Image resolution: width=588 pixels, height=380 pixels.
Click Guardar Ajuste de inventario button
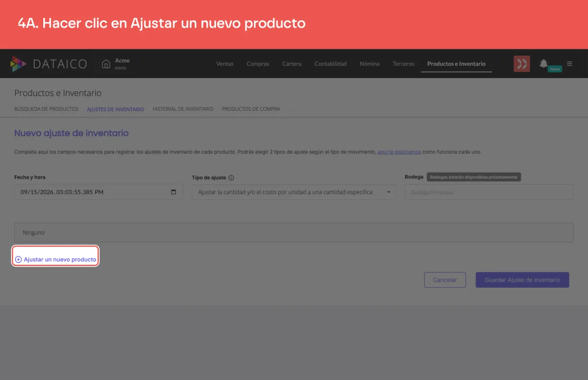click(522, 280)
